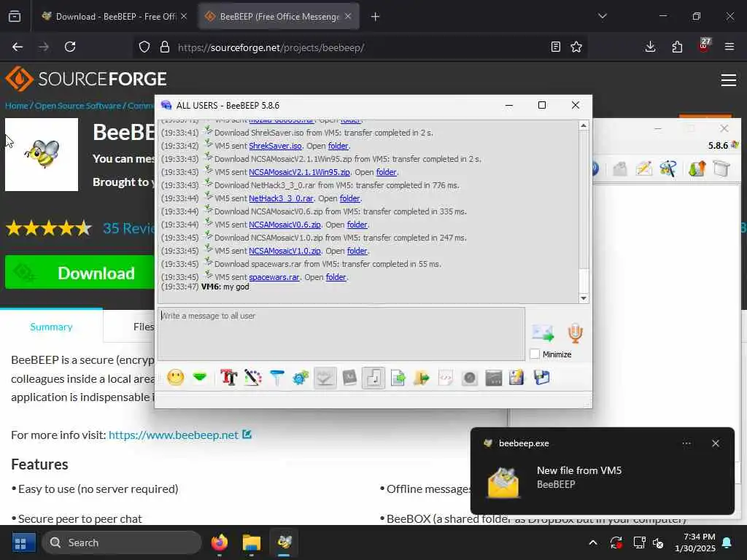This screenshot has height=560, width=747.
Task: Click the green Download button
Action: coord(80,273)
